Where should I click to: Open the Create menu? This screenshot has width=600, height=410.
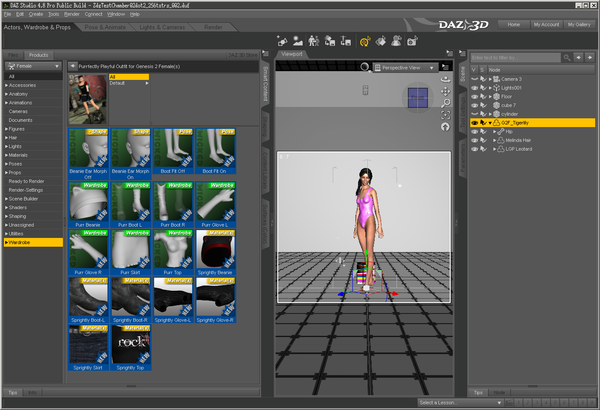[36, 14]
